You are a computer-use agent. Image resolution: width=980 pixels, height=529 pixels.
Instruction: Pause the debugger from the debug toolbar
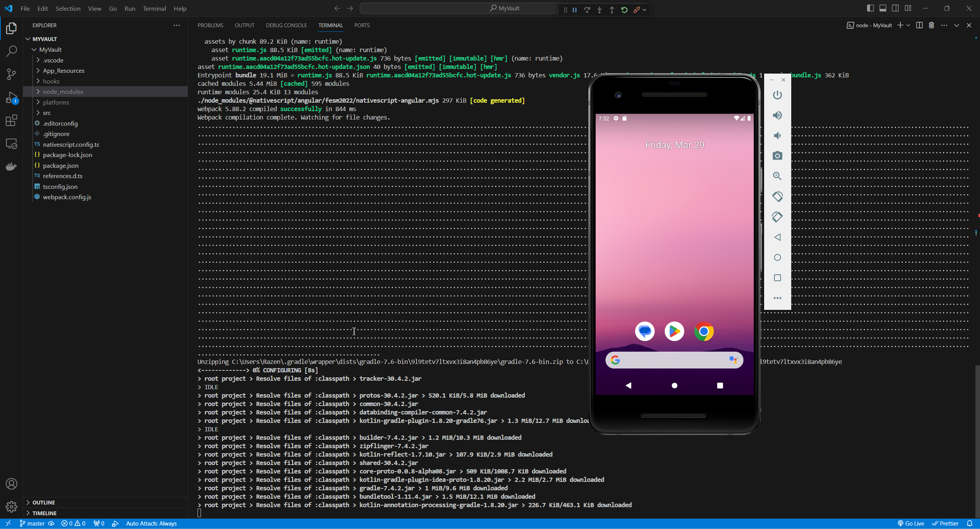(x=575, y=10)
